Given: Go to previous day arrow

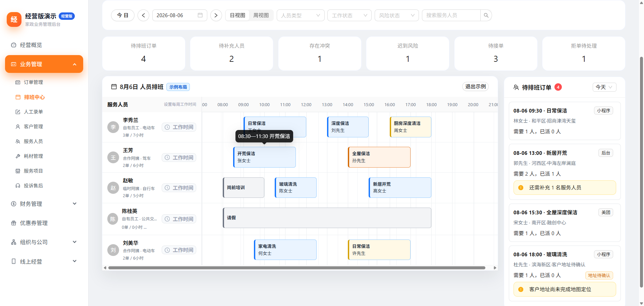Looking at the screenshot, I should pos(144,15).
